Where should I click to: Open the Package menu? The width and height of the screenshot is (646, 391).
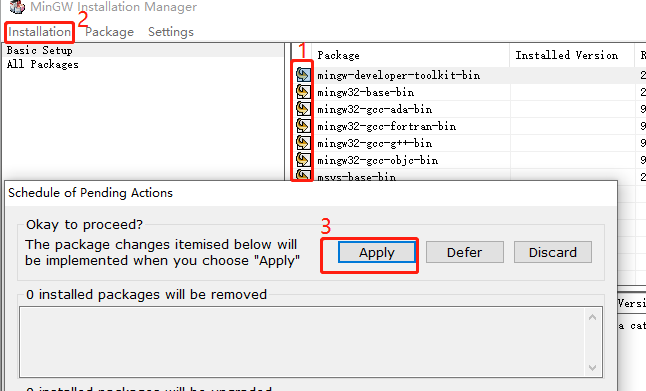point(110,32)
